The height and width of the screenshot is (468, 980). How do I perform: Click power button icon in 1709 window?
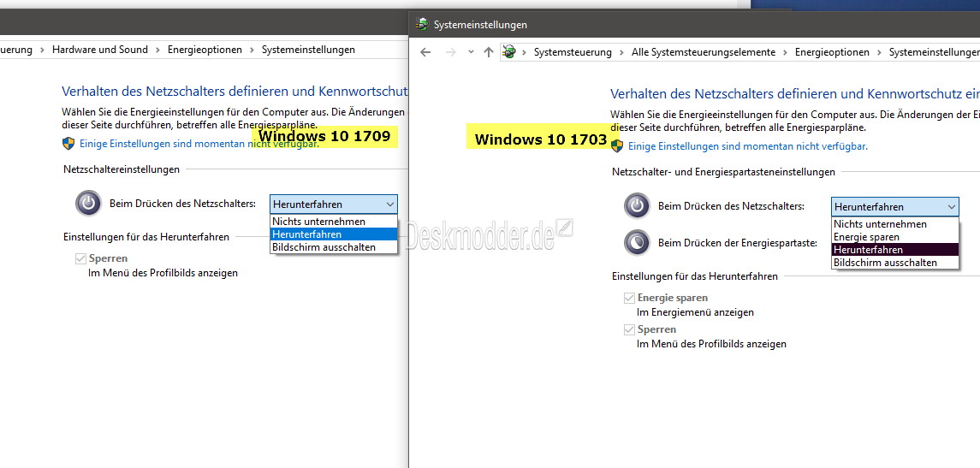[88, 203]
